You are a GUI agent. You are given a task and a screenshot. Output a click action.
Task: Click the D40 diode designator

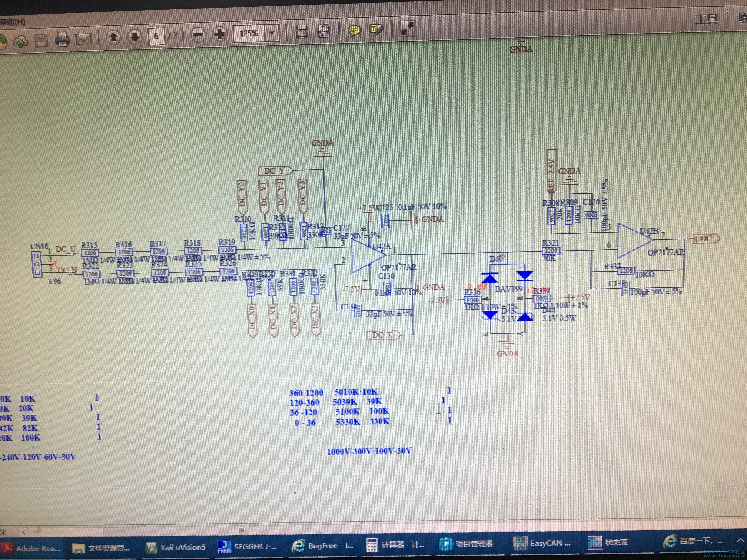pyautogui.click(x=497, y=259)
